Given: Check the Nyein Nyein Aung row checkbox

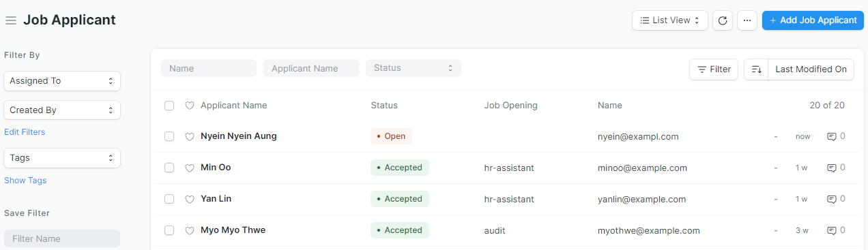Looking at the screenshot, I should (169, 136).
